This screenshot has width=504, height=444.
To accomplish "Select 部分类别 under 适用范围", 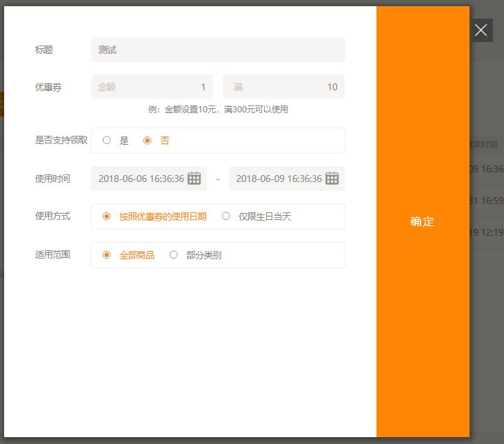I will tap(174, 255).
